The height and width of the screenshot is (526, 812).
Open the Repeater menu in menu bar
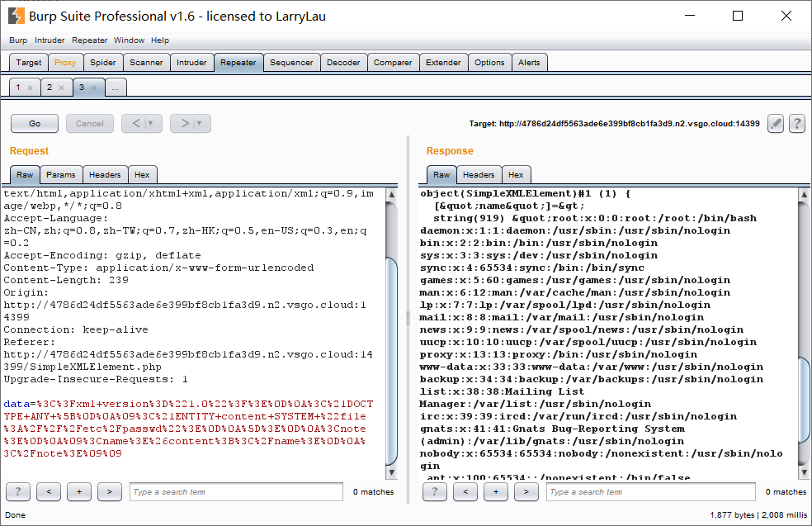pos(90,40)
